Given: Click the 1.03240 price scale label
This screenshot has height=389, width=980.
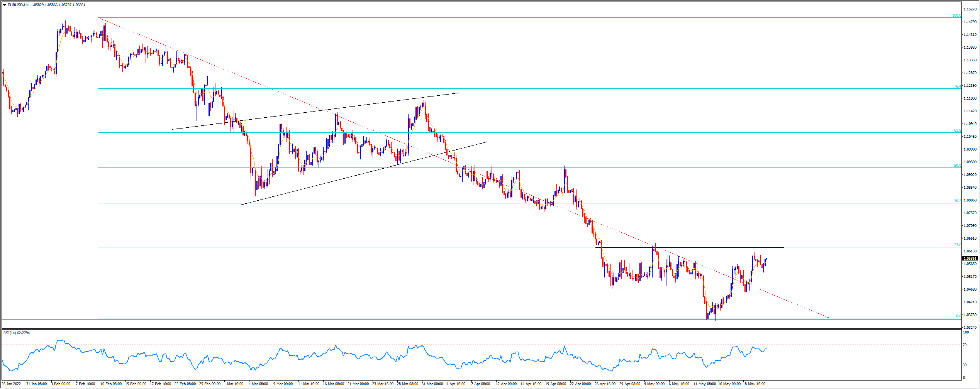Looking at the screenshot, I should (970, 328).
